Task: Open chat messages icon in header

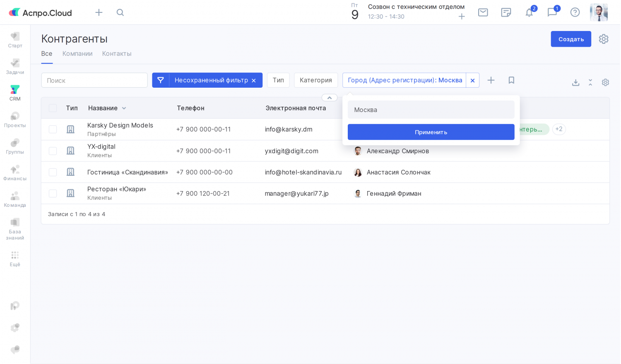Action: tap(552, 12)
